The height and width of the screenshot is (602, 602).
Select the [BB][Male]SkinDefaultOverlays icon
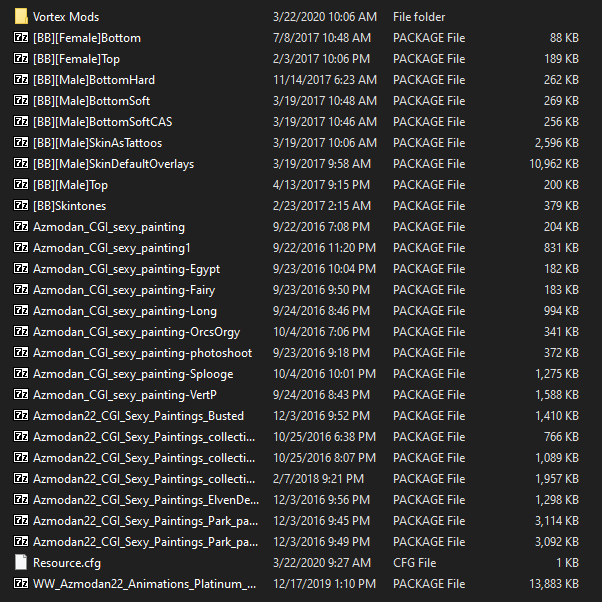tap(21, 164)
